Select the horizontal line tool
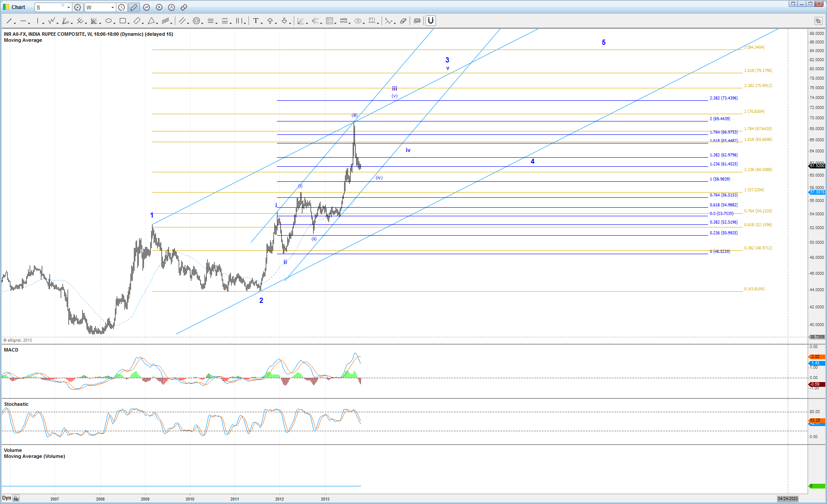The width and height of the screenshot is (827, 504). tap(23, 21)
